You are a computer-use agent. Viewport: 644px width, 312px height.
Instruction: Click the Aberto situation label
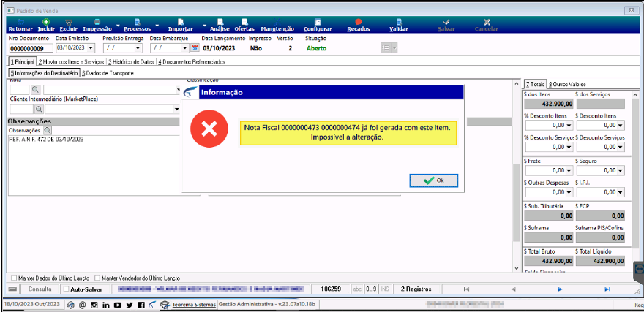click(316, 48)
